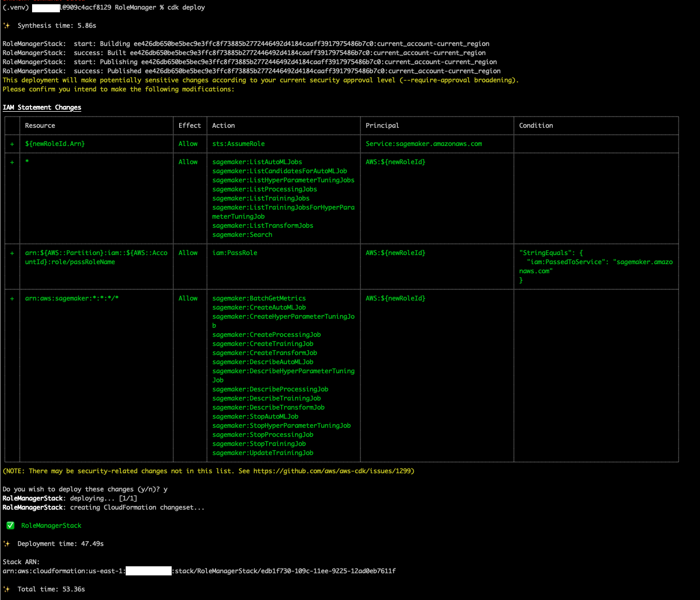Image resolution: width=700 pixels, height=600 pixels.
Task: Click the plus sign for arn:aws:sagemaker row
Action: [x=12, y=298]
